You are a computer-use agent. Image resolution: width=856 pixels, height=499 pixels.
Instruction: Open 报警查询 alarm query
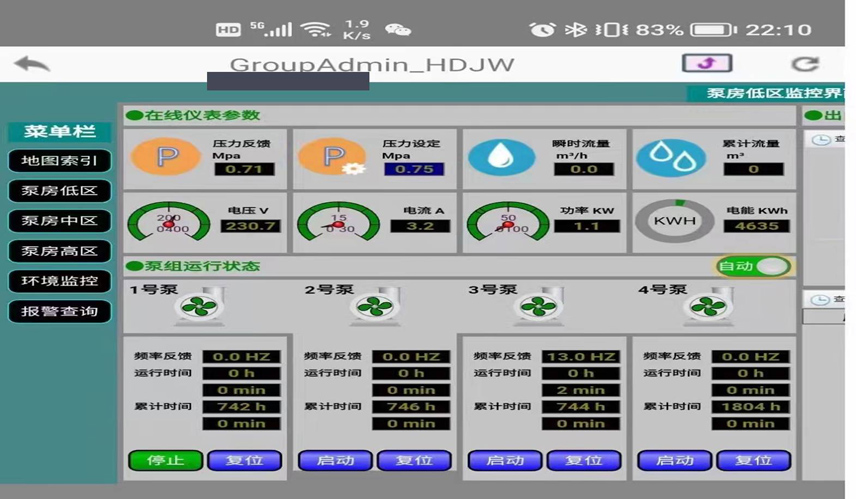tap(60, 311)
